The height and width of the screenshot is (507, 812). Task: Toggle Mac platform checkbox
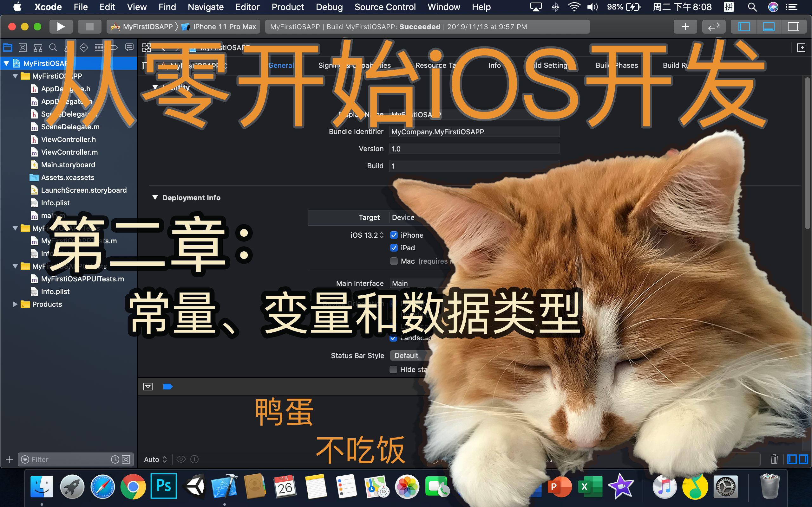pos(393,260)
